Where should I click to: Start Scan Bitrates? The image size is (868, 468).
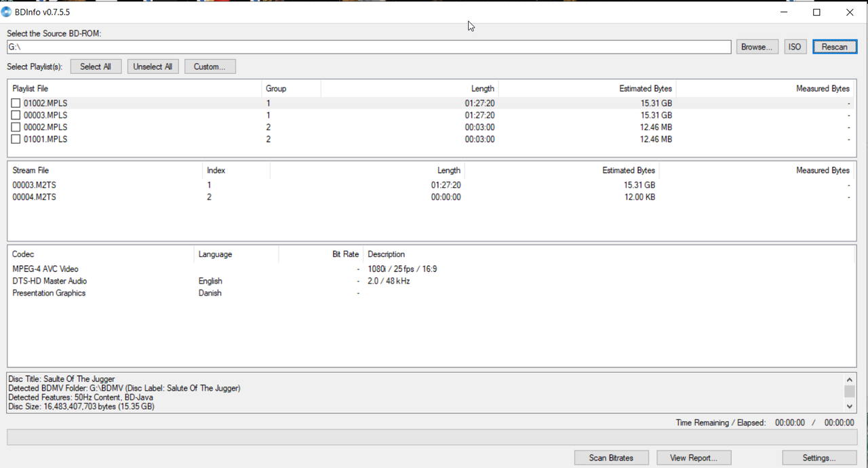pyautogui.click(x=611, y=458)
